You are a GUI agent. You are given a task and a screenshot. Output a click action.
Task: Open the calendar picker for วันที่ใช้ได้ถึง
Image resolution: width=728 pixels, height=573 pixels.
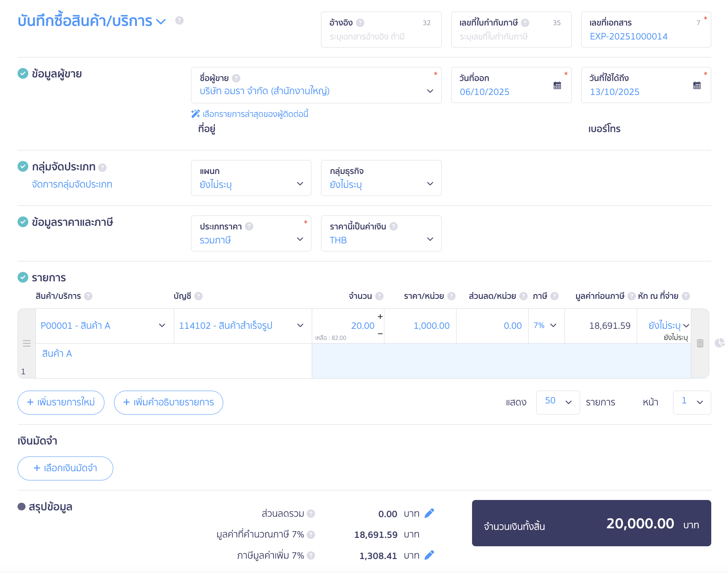click(697, 85)
